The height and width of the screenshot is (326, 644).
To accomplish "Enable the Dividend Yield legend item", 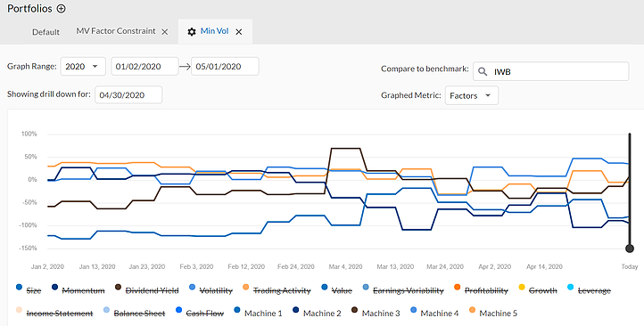I will coord(146,289).
